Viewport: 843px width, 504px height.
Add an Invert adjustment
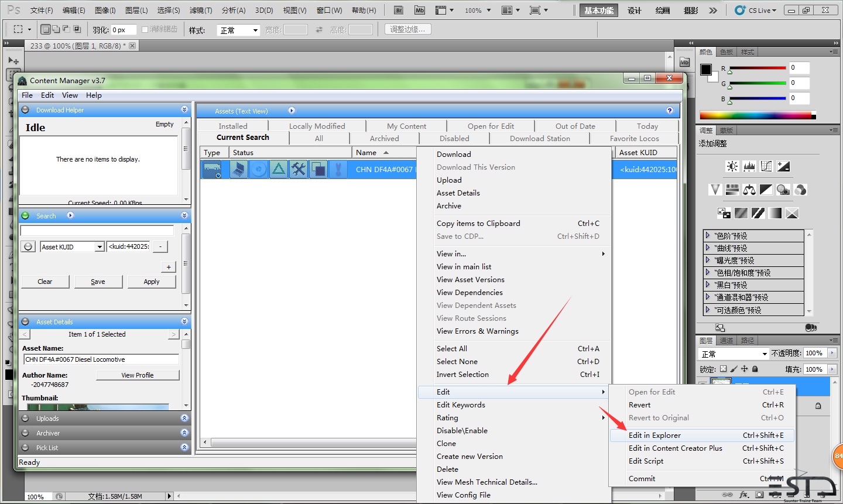(724, 213)
